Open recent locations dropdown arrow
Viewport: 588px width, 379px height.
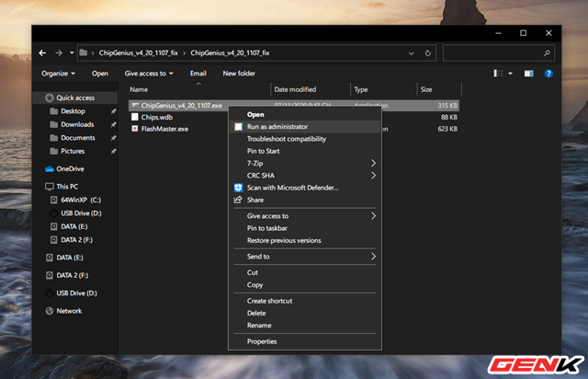[72, 53]
